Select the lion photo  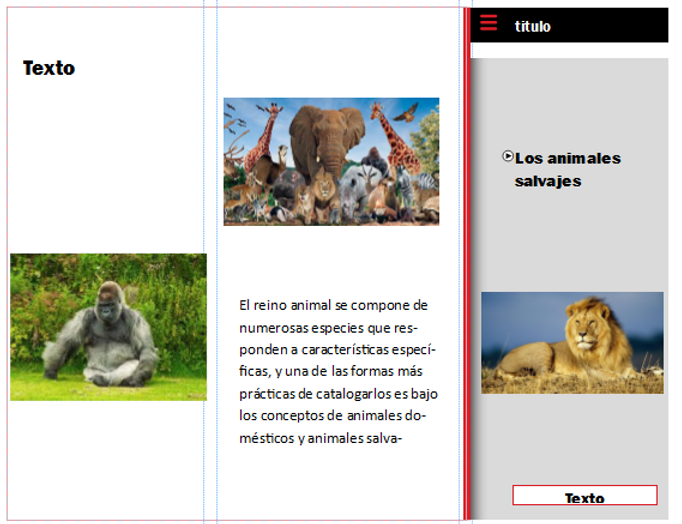[572, 343]
